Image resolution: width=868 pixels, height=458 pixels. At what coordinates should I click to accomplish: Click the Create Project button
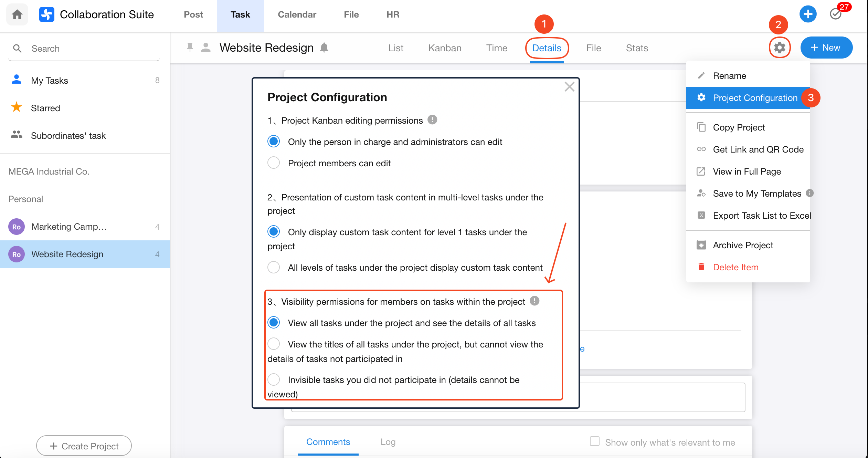[84, 446]
